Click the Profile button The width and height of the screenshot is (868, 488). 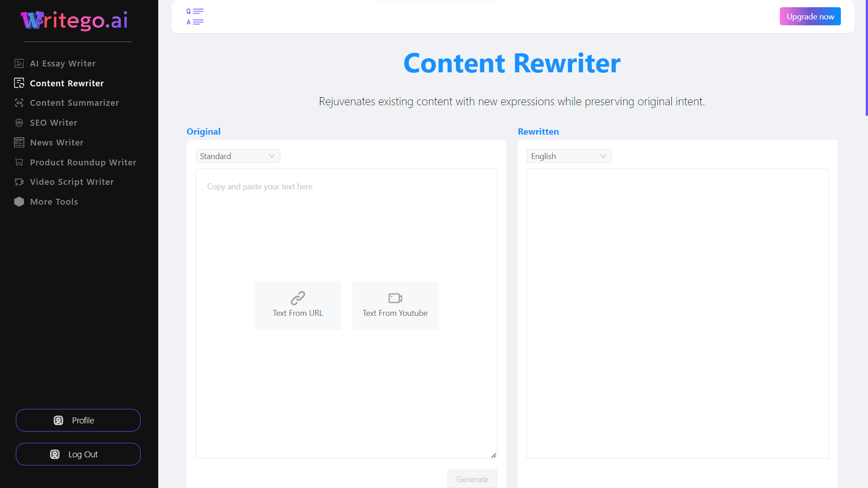click(x=78, y=420)
